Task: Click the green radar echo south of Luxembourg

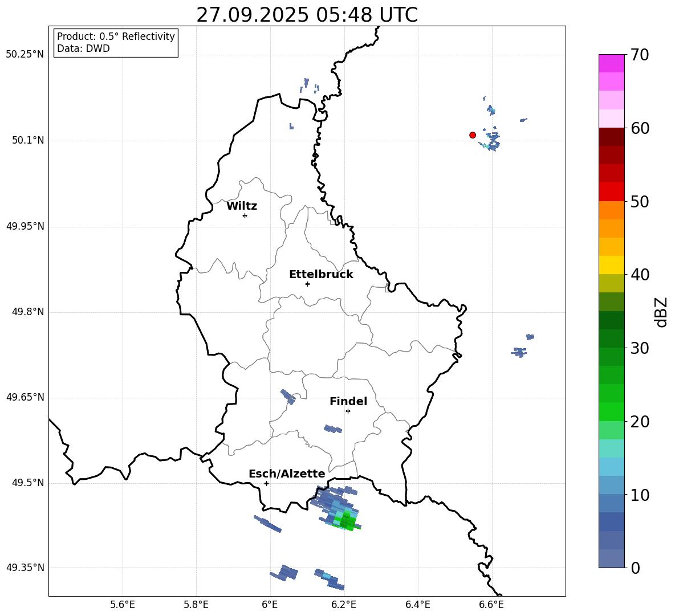Action: click(x=347, y=521)
